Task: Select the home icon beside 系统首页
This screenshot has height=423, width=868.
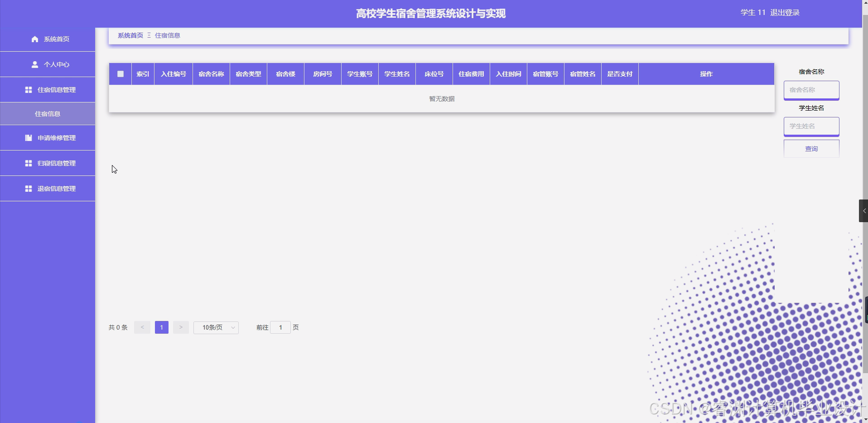Action: 34,39
